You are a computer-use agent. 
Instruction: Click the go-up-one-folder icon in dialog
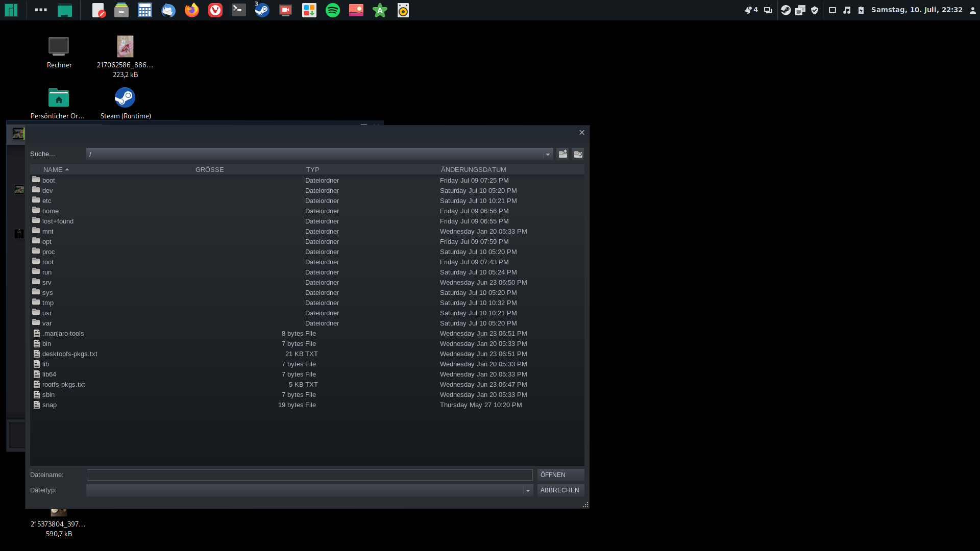562,154
